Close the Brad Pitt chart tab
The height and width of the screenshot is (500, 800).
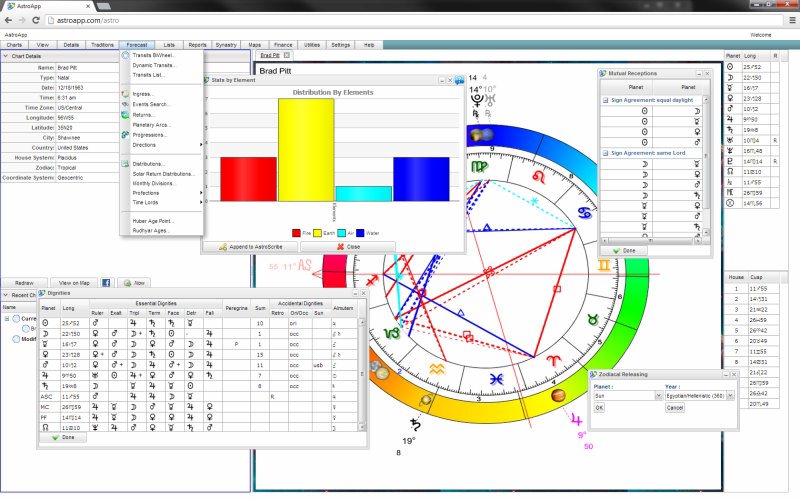[287, 55]
